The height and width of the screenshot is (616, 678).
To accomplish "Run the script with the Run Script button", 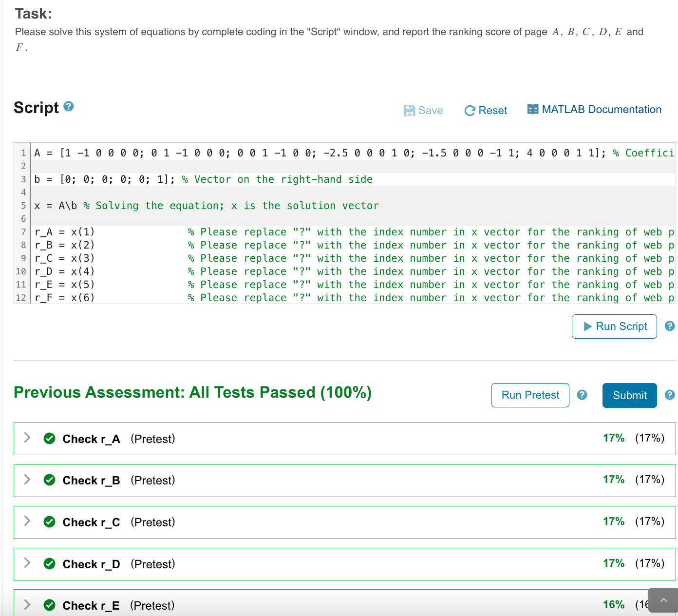I will point(614,327).
